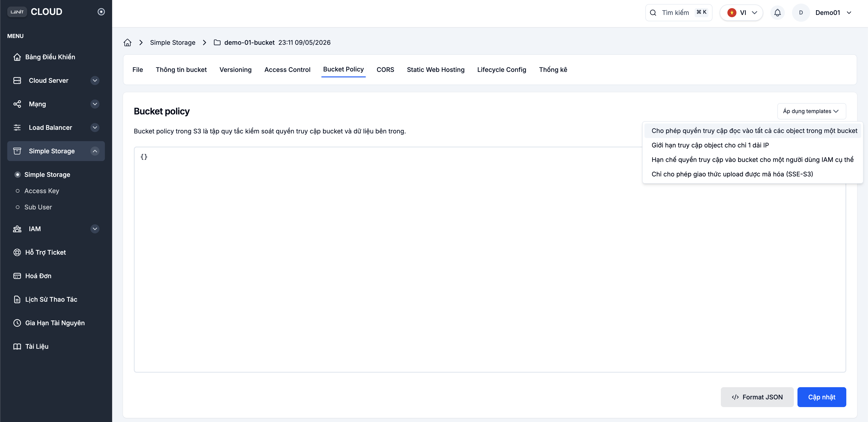Screen dimensions: 868x422
Task: Click the IAM users icon
Action: coord(17,229)
